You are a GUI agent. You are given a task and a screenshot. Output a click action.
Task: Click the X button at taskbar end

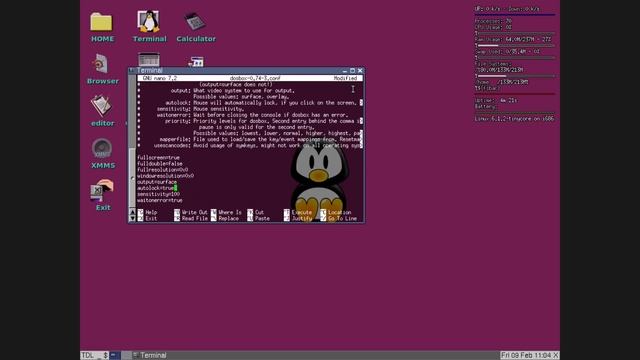tap(556, 356)
